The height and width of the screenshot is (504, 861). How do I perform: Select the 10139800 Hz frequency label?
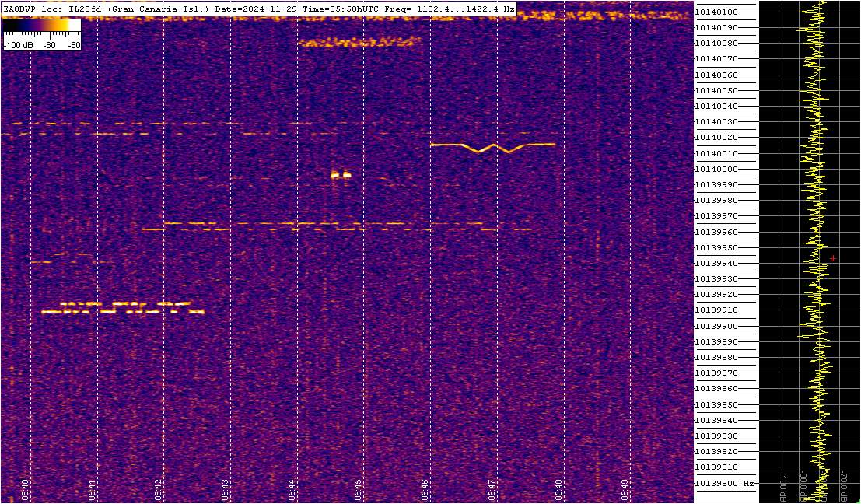pos(724,484)
